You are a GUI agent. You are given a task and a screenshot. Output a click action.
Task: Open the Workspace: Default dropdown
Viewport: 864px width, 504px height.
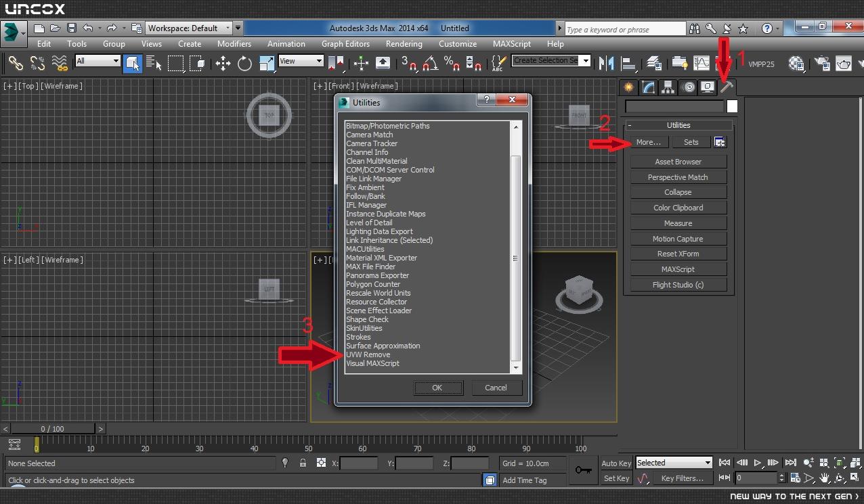(x=190, y=28)
